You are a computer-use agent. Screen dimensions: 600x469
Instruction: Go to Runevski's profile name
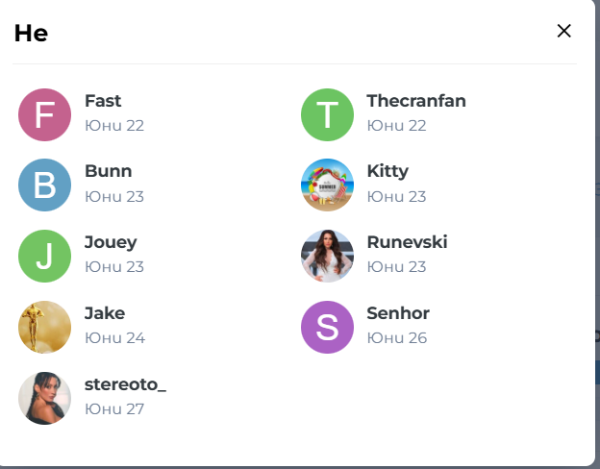coord(407,242)
